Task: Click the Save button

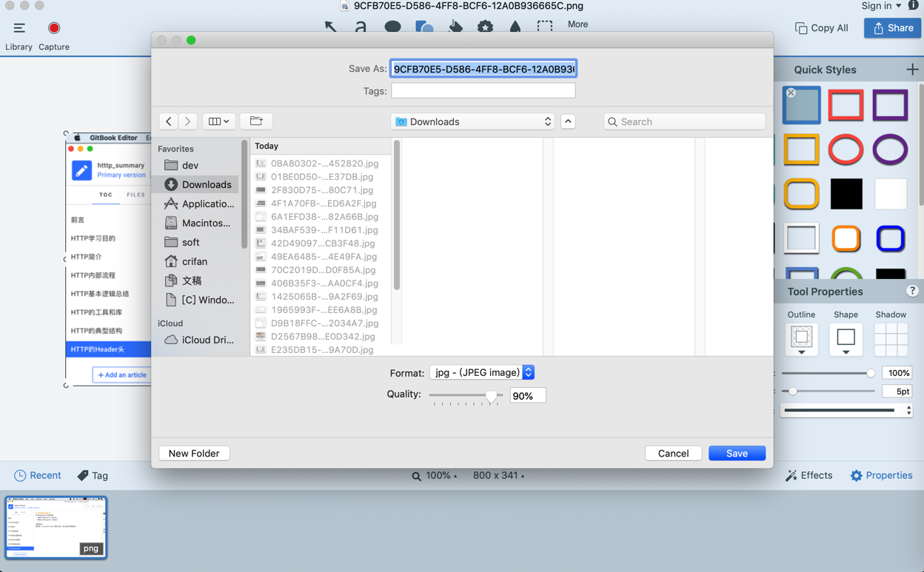Action: (x=737, y=453)
